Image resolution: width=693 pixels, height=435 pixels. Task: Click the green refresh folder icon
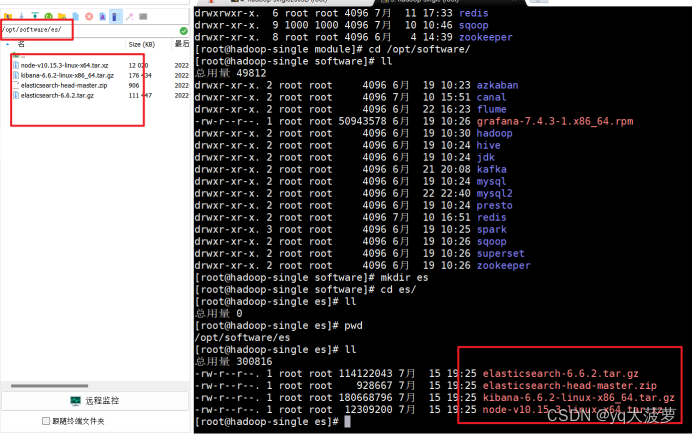tap(48, 16)
